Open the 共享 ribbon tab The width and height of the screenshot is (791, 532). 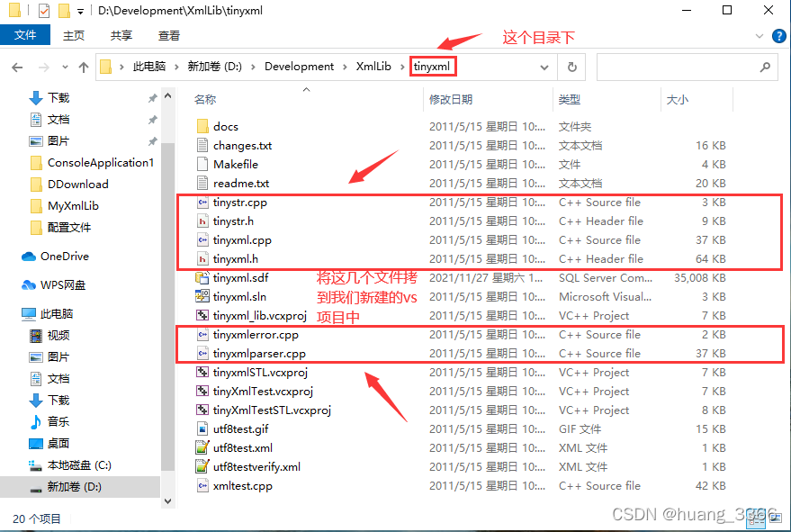coord(121,36)
